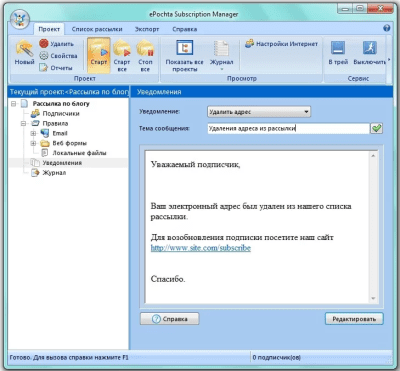The width and height of the screenshot is (400, 371).
Task: Click the Старт все icon
Action: 122,56
